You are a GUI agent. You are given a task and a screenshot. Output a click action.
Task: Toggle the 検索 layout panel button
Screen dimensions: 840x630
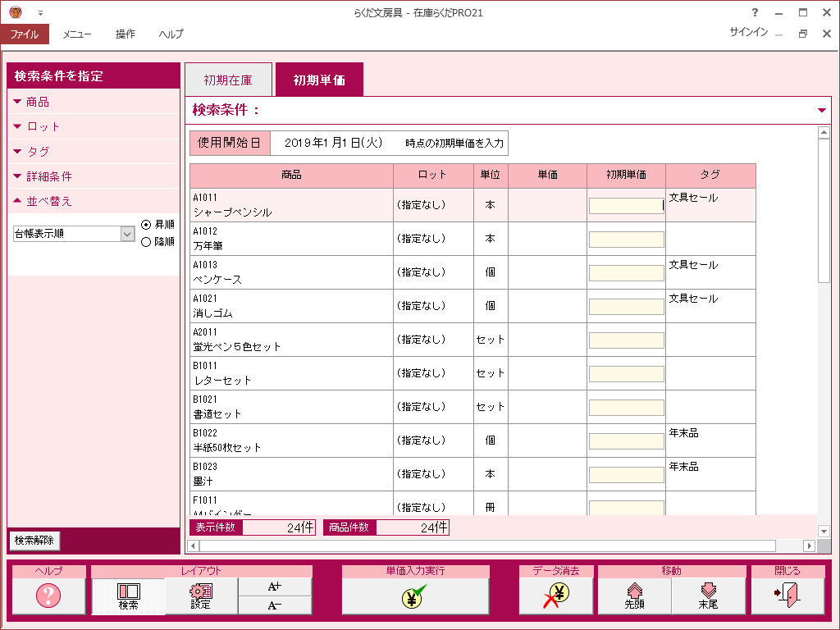tap(128, 596)
